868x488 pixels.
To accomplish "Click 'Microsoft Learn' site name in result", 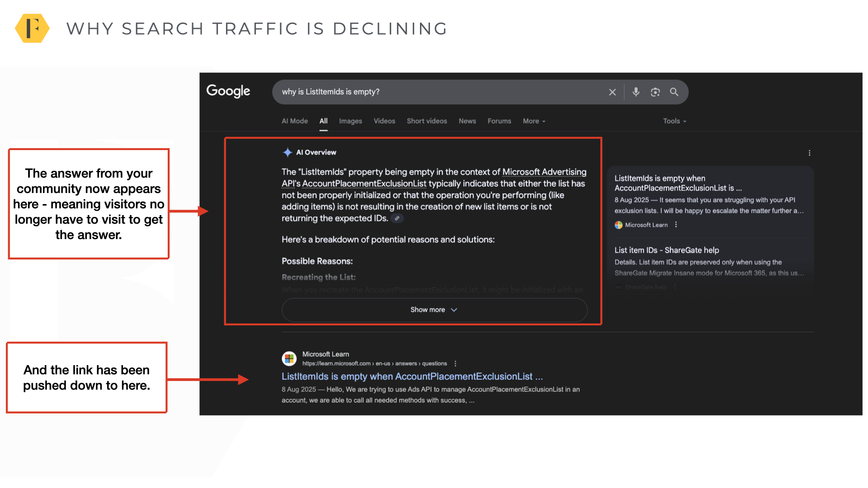I will click(325, 354).
